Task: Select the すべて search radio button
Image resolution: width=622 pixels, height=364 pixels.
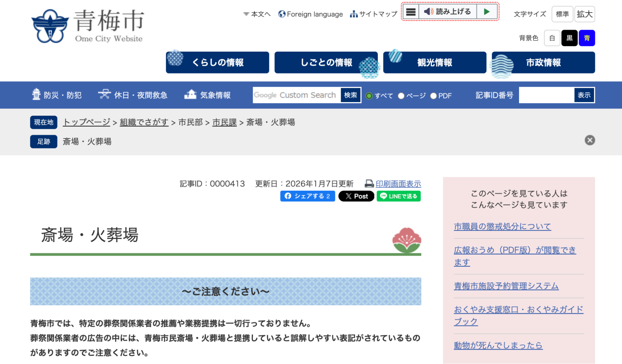Action: [370, 96]
